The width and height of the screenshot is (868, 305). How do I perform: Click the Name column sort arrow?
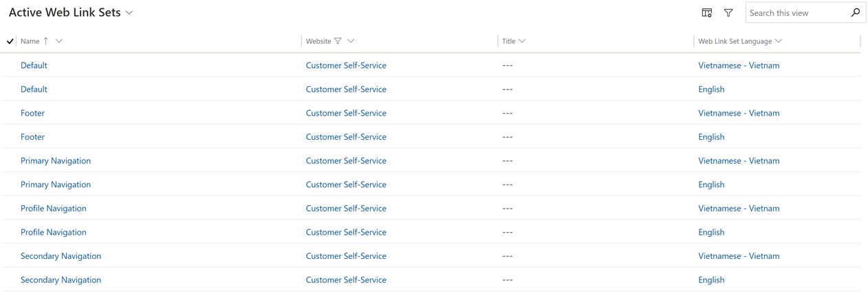coord(46,41)
